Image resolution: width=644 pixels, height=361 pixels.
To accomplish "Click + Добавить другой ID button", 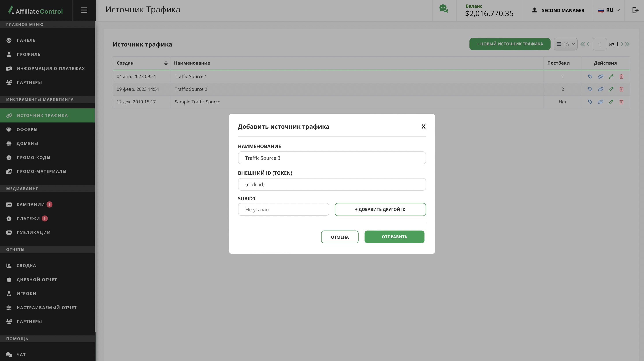I will tap(380, 210).
